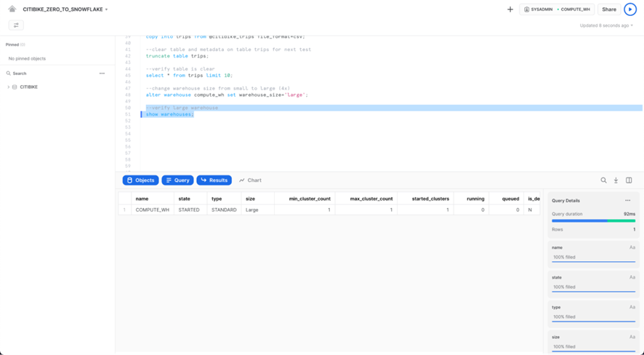Expand the CITIBIKE database tree node

[9, 87]
